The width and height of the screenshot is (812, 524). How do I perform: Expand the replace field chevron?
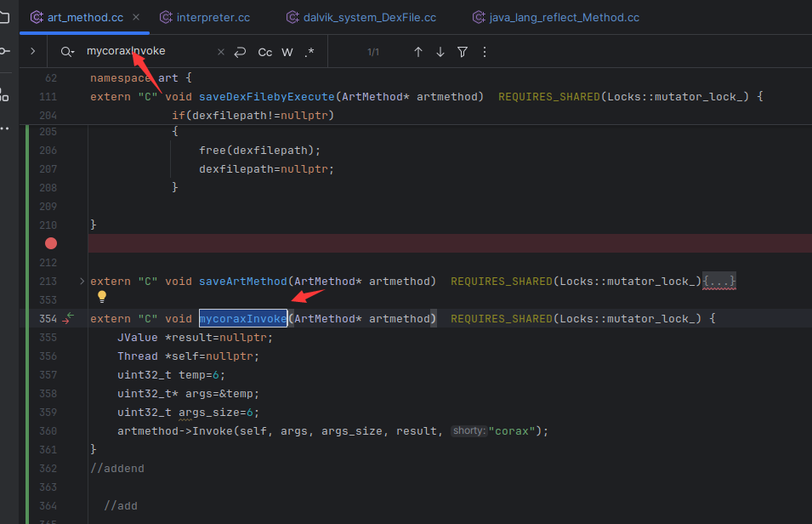[32, 52]
